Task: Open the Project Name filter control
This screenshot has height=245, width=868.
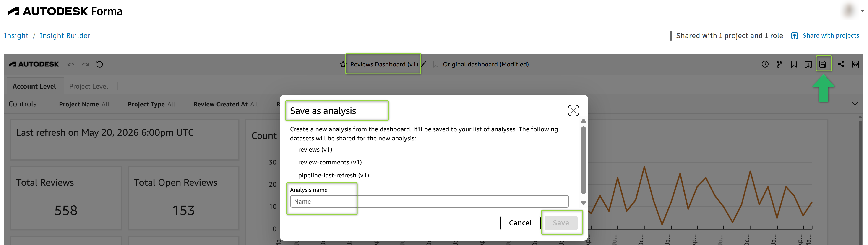Action: pos(84,104)
